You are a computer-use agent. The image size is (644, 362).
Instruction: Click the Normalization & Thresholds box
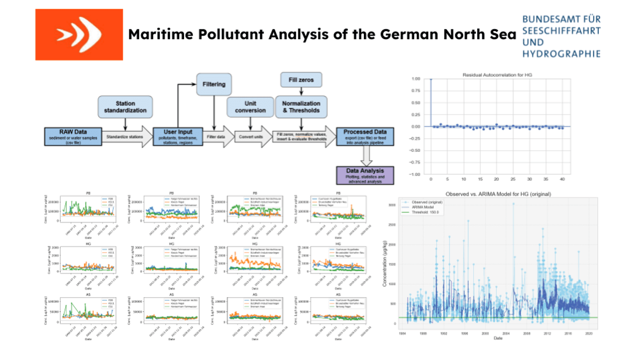pos(301,107)
